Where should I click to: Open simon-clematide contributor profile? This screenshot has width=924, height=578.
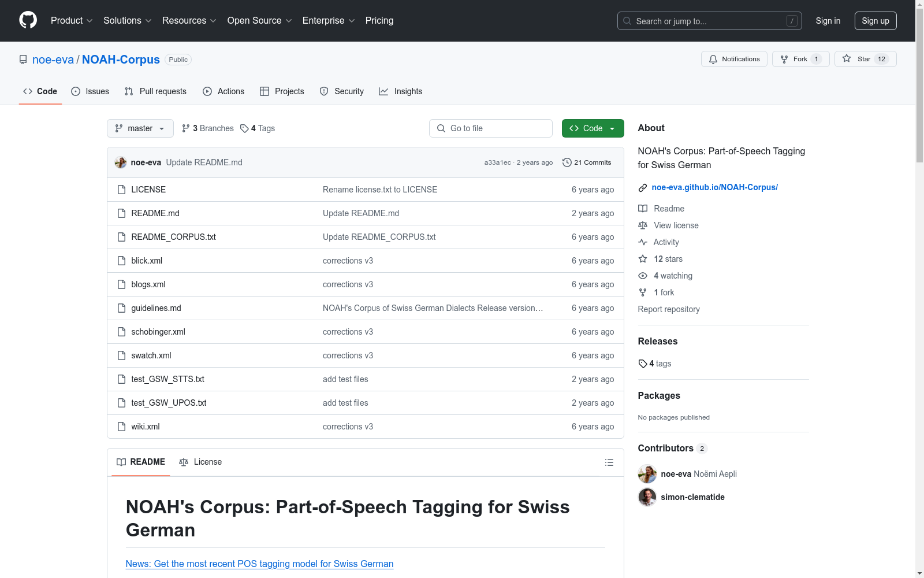(693, 497)
